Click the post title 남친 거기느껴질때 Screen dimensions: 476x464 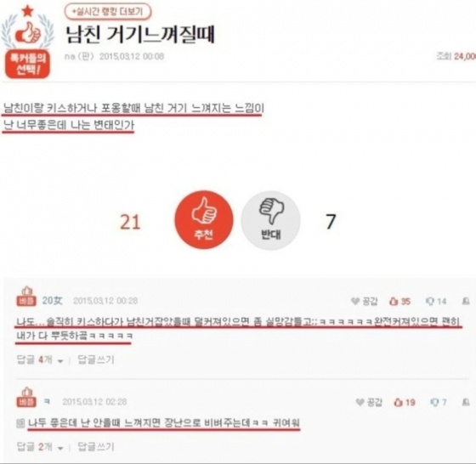click(x=140, y=34)
